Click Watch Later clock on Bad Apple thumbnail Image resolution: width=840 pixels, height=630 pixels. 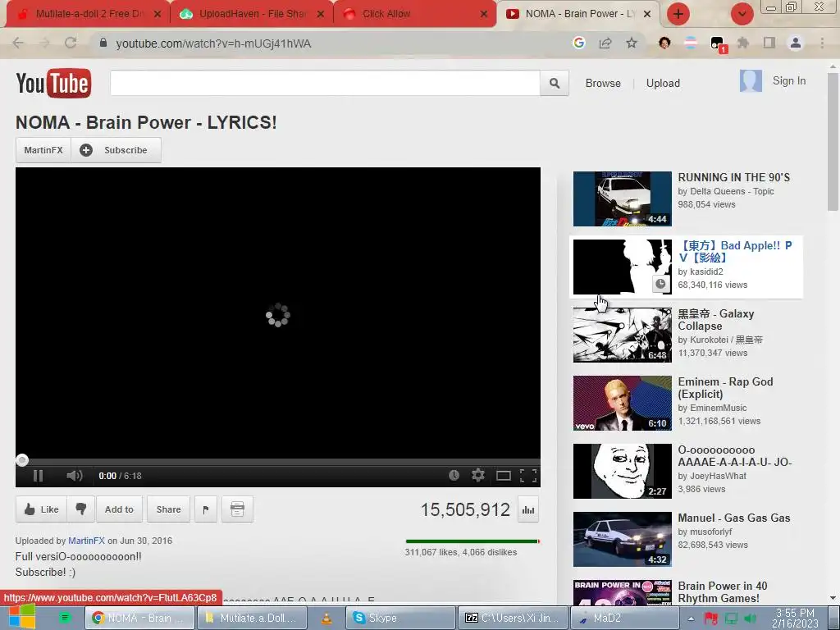(x=660, y=284)
